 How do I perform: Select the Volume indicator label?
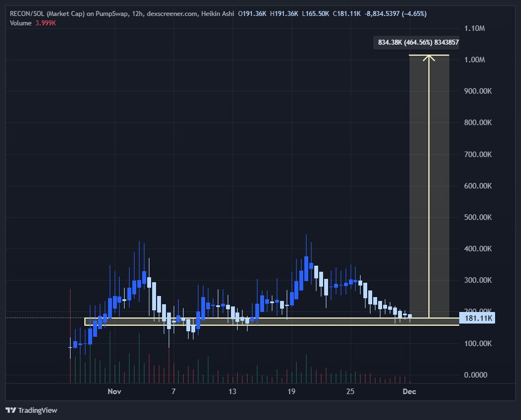[x=20, y=23]
